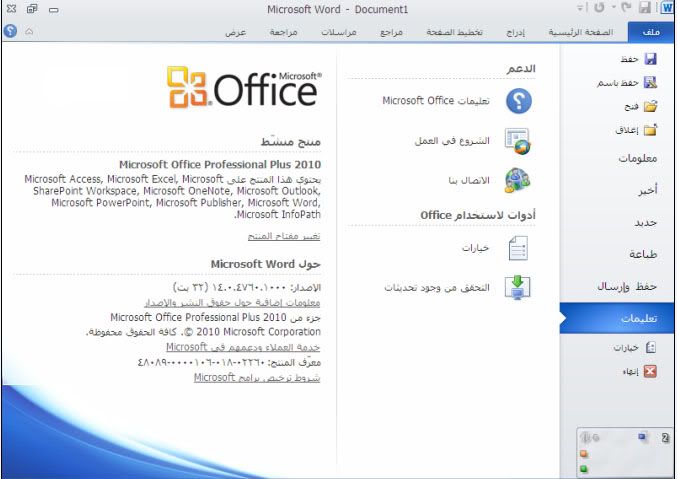Switch to Page Layout (تخطيط الصفحة) tab
The width and height of the screenshot is (677, 479).
(454, 32)
